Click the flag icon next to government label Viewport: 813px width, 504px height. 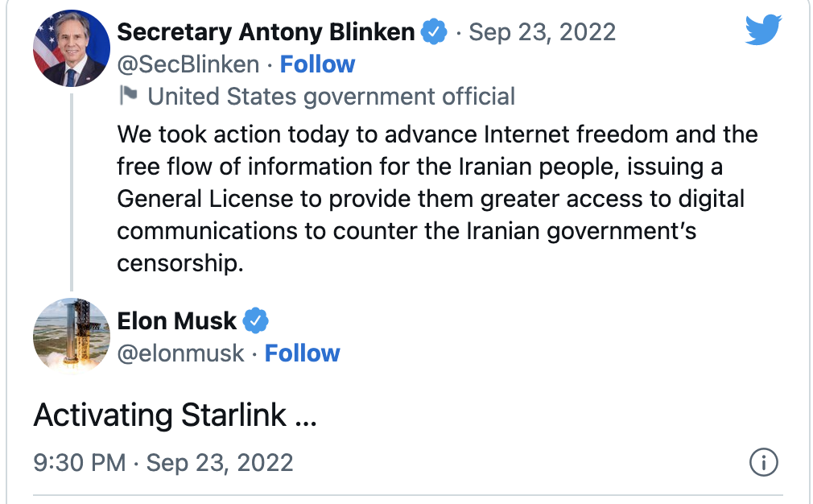127,95
